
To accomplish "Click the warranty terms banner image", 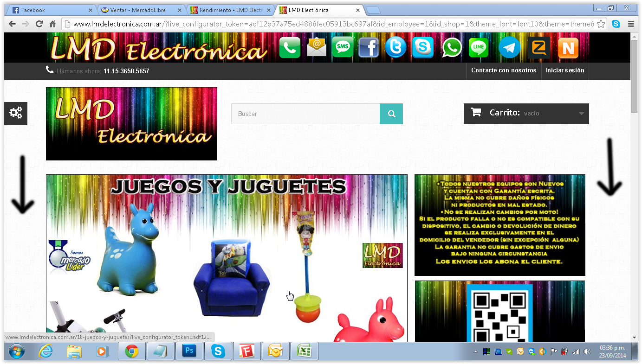I will point(499,225).
